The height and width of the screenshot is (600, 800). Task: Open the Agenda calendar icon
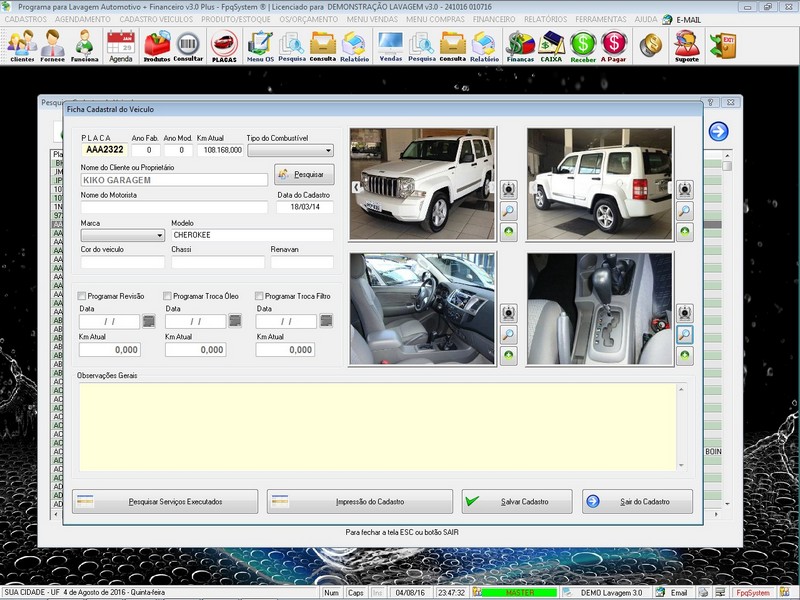coord(120,46)
